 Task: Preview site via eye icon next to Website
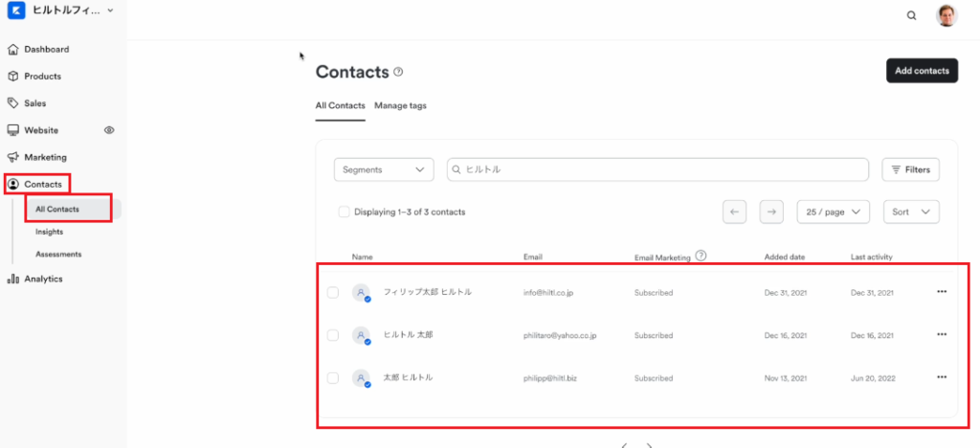tap(109, 130)
